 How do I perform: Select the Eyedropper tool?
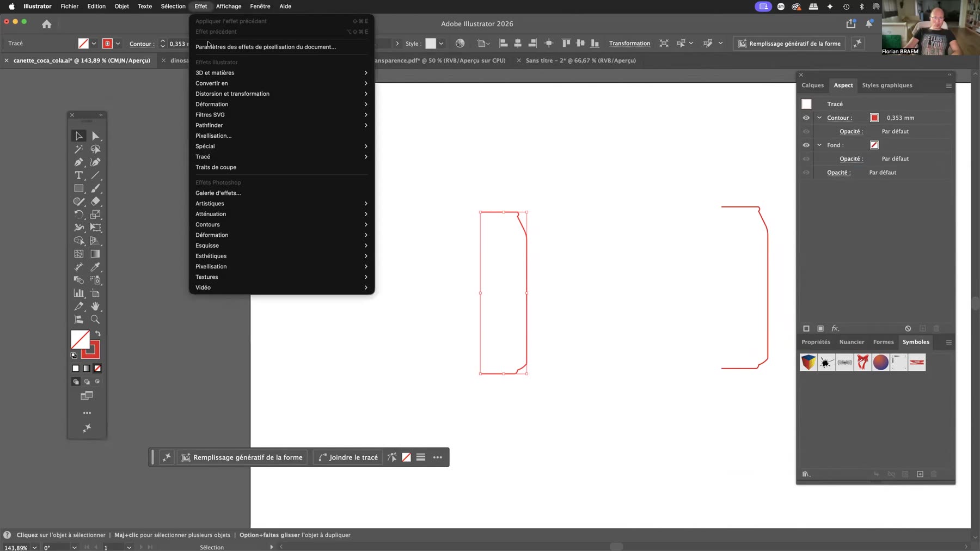pyautogui.click(x=96, y=267)
